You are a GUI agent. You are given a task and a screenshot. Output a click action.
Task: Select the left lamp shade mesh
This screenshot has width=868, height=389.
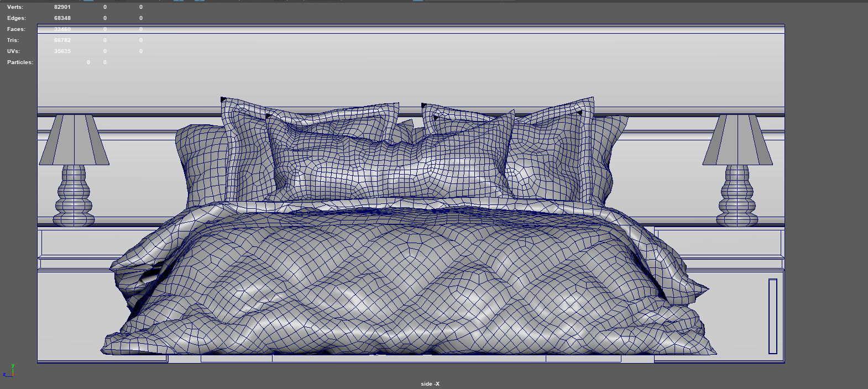74,140
